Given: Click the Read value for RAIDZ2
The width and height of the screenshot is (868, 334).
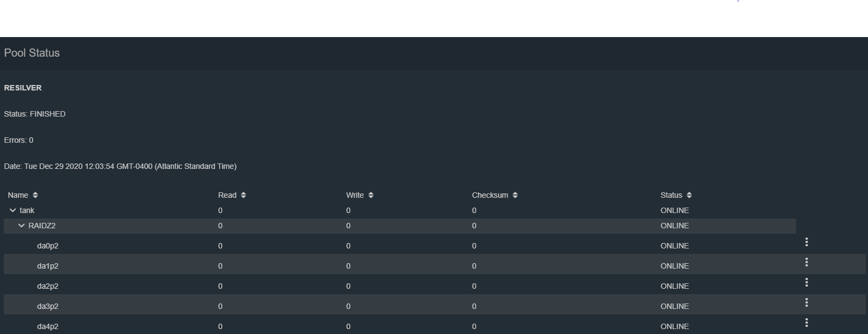Looking at the screenshot, I should point(220,226).
